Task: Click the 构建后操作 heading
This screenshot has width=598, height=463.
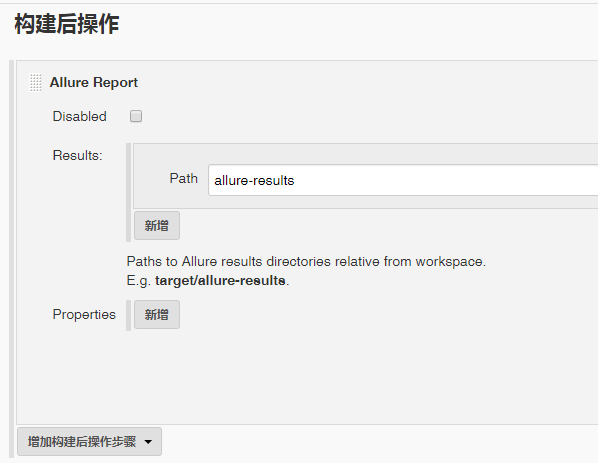Action: [x=67, y=24]
